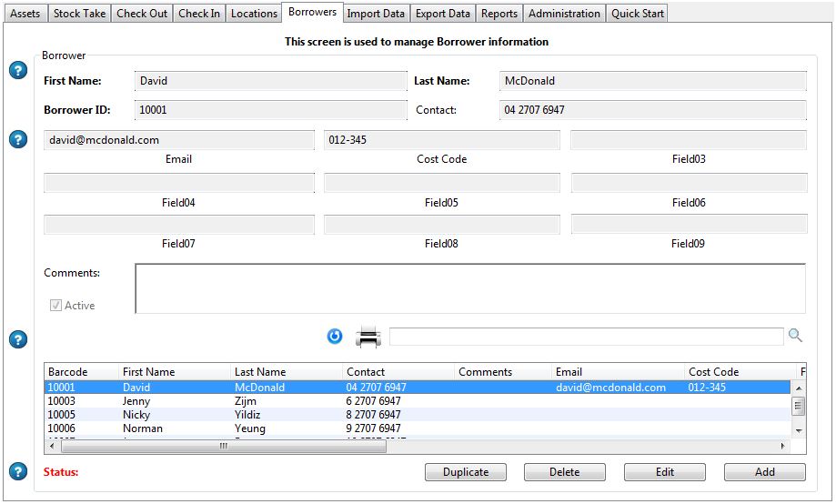The width and height of the screenshot is (836, 504).
Task: Click the Add button
Action: tap(764, 472)
